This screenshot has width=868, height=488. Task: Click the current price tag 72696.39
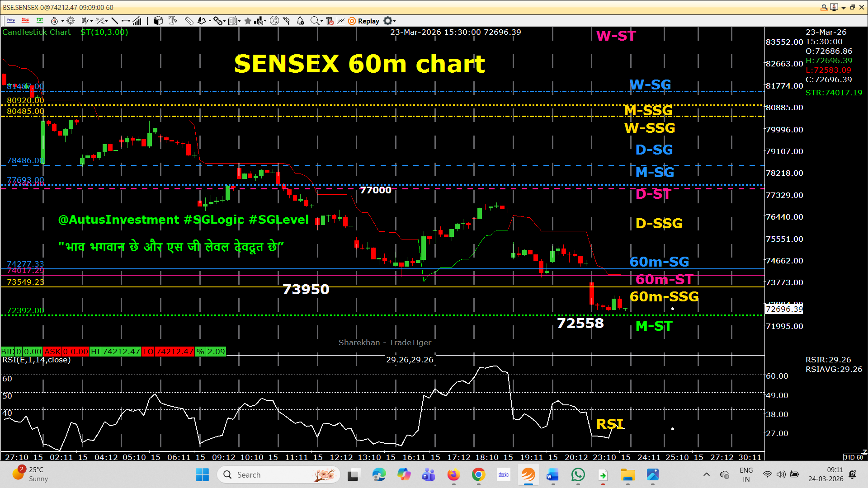[x=784, y=309]
